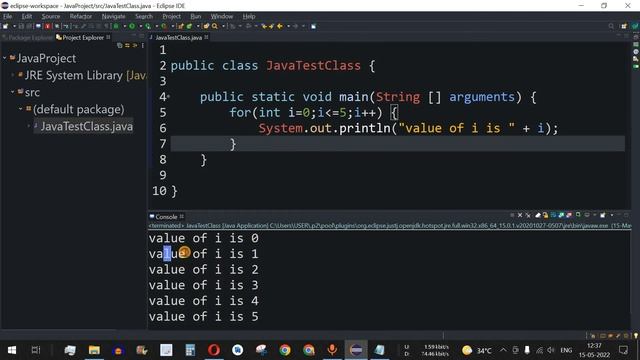Image resolution: width=640 pixels, height=360 pixels.
Task: Click the Quick Access search icon top right
Action: tap(611, 26)
